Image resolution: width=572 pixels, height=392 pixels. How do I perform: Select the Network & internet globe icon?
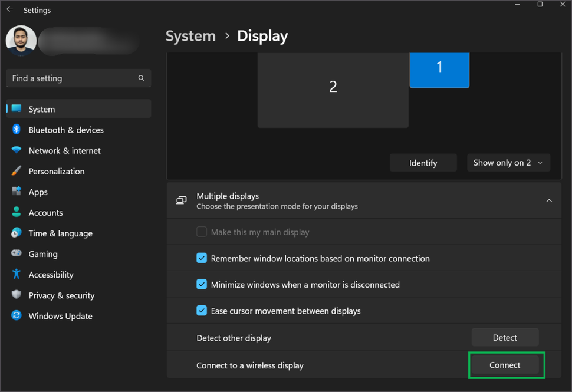tap(15, 150)
